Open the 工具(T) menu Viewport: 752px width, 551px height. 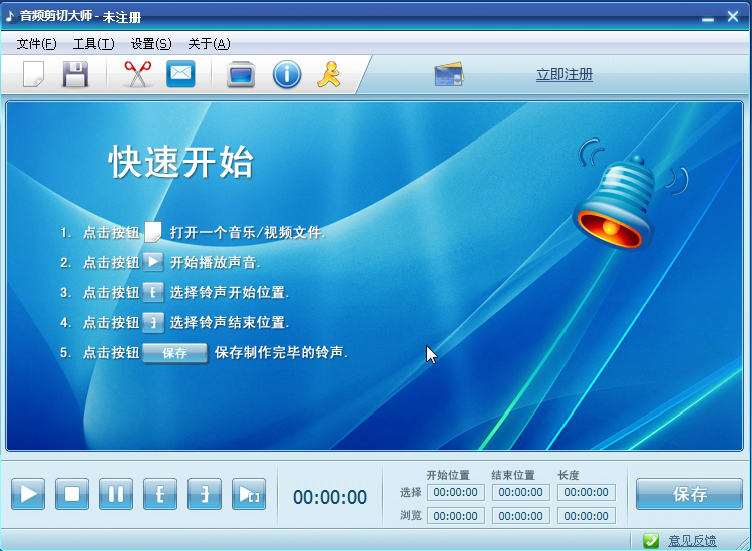coord(94,44)
